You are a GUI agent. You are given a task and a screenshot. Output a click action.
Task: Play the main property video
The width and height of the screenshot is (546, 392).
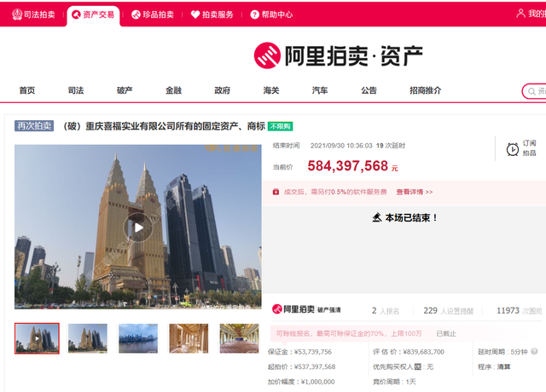click(x=138, y=228)
